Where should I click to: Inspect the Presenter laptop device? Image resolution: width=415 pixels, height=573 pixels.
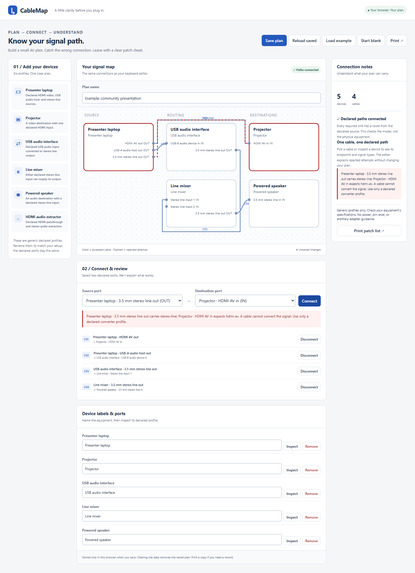tap(292, 447)
